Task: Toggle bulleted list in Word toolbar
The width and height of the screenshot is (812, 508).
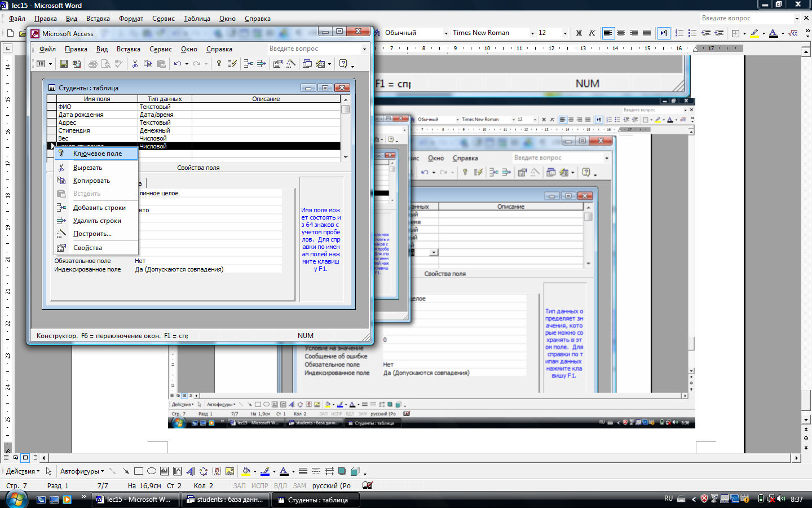Action: [692, 33]
